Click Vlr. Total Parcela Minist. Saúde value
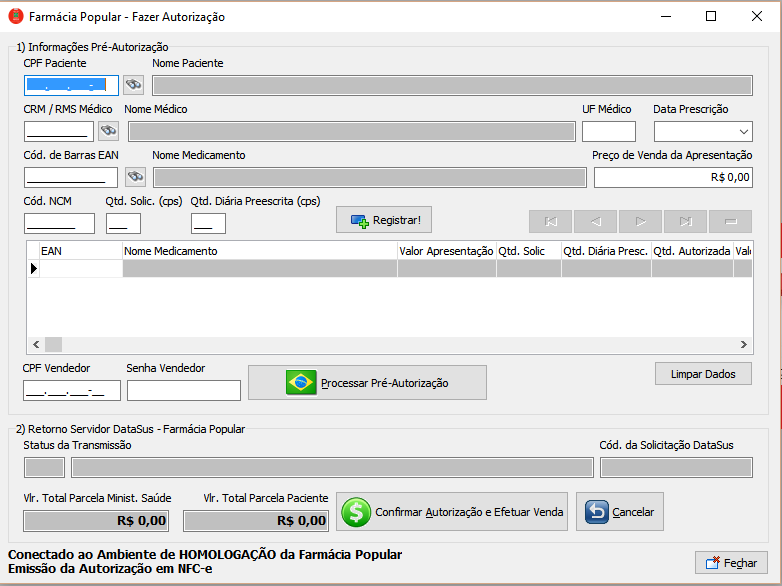782x586 pixels. click(96, 521)
